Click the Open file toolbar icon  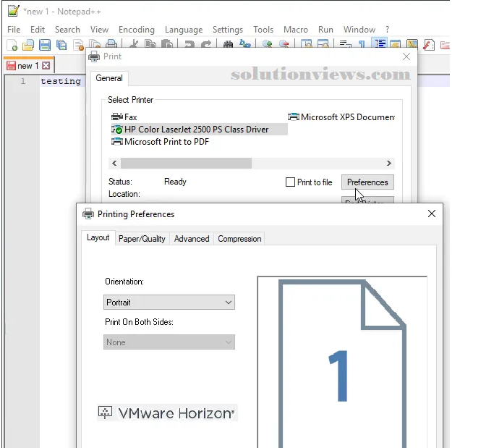pos(28,45)
